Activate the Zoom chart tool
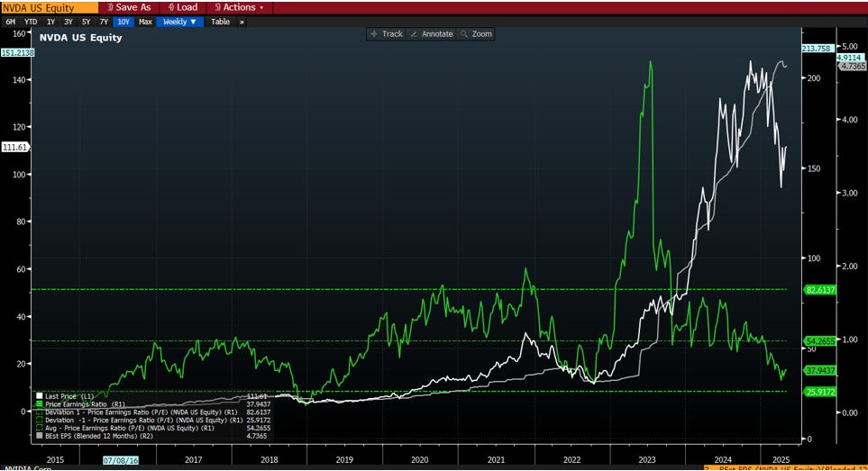This screenshot has width=868, height=471. pos(476,33)
